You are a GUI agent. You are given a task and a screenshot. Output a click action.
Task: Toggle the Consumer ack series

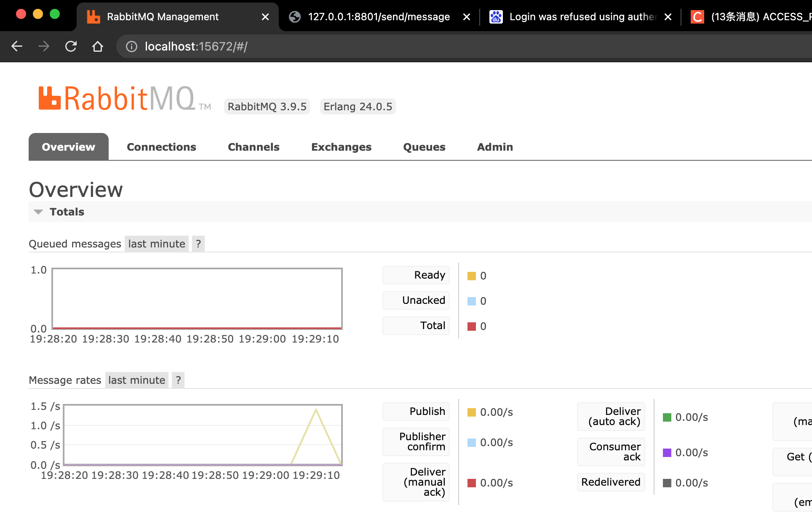[x=611, y=452]
